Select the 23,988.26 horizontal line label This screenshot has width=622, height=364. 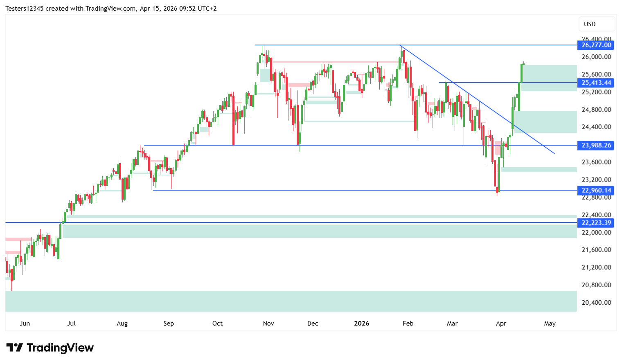pos(596,145)
